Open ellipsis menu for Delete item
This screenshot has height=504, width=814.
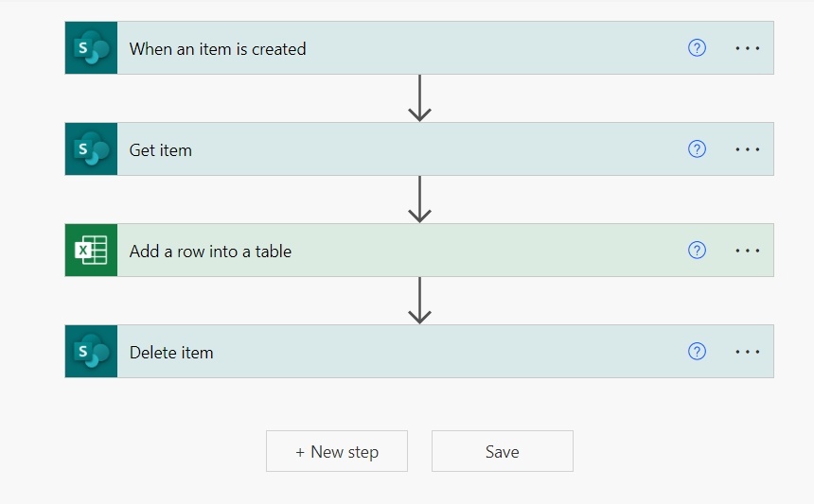pyautogui.click(x=748, y=352)
